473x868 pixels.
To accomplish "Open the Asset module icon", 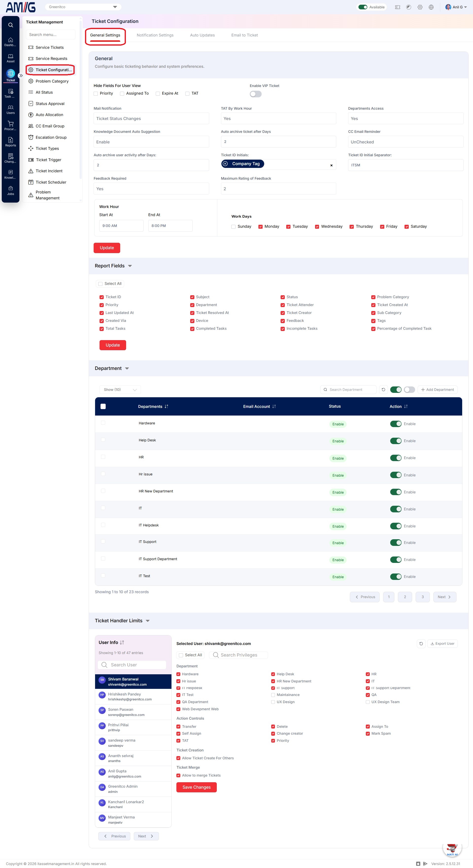I will (x=10, y=58).
